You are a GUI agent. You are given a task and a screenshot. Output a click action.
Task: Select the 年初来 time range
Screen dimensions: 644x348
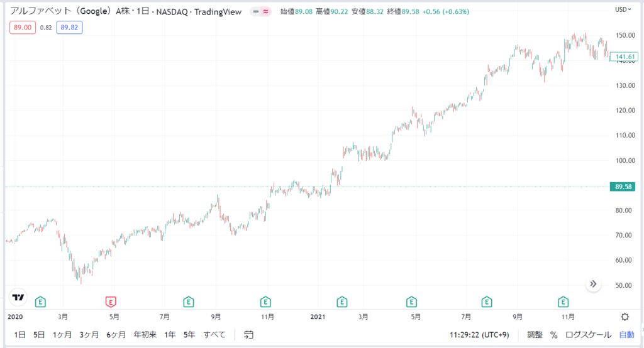pos(145,335)
